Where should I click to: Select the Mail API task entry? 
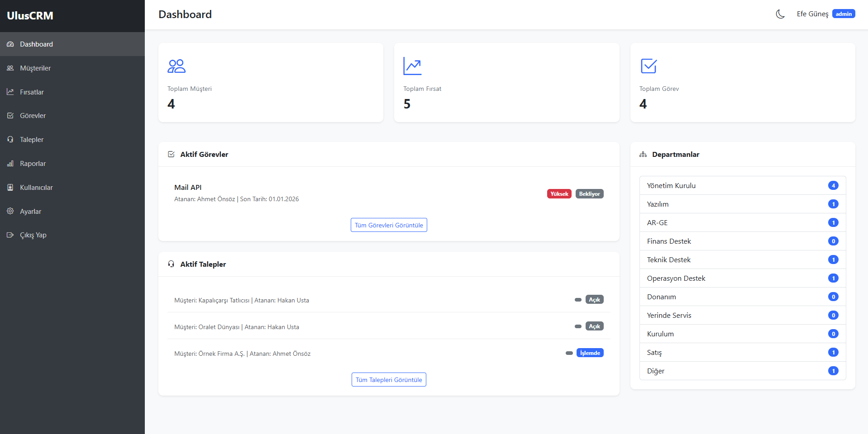188,188
